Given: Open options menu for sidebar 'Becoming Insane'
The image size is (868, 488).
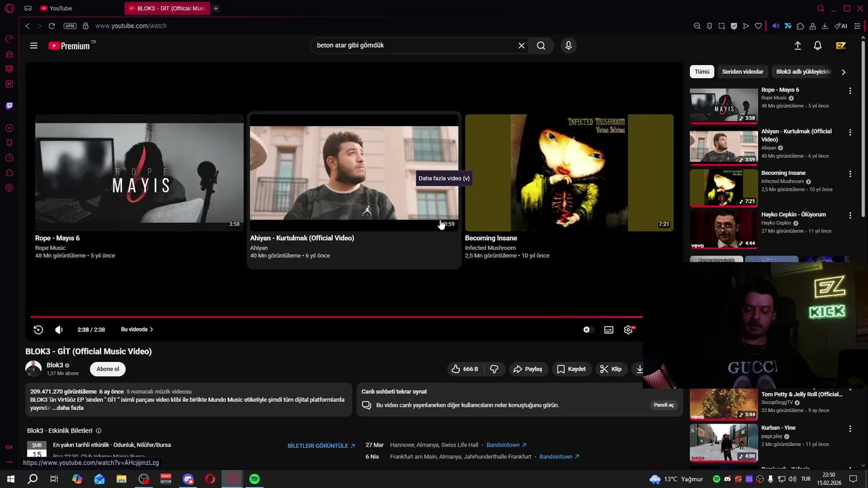Looking at the screenshot, I should coord(850,174).
